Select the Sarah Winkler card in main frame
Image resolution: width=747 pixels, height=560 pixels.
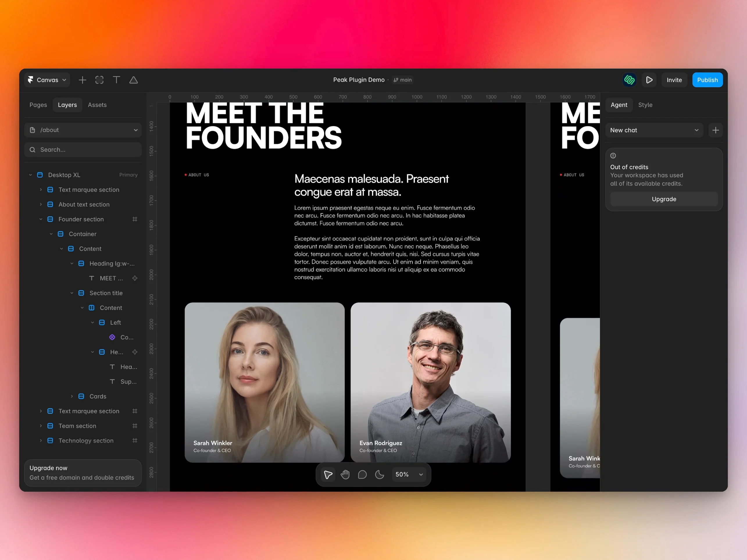265,382
